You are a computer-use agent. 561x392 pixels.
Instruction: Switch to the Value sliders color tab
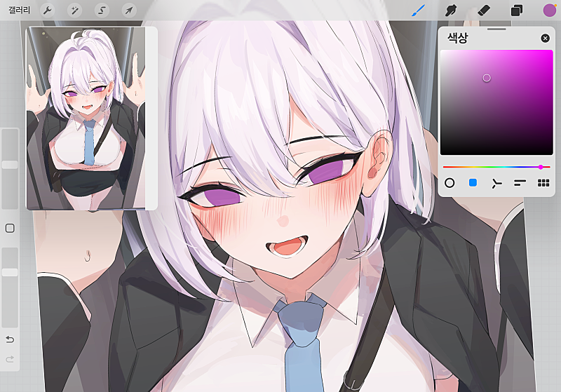(520, 183)
